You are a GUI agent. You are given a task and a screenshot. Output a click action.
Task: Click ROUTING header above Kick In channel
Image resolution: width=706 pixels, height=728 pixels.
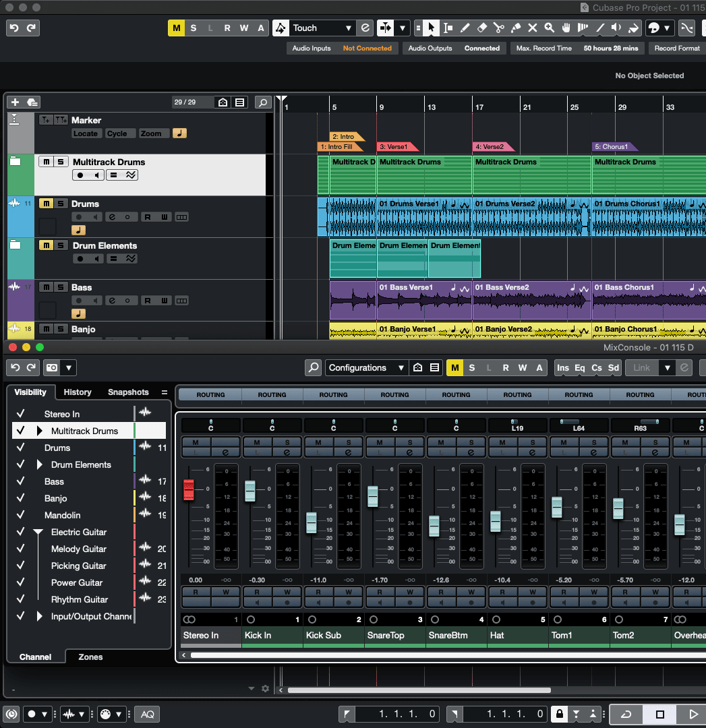272,394
